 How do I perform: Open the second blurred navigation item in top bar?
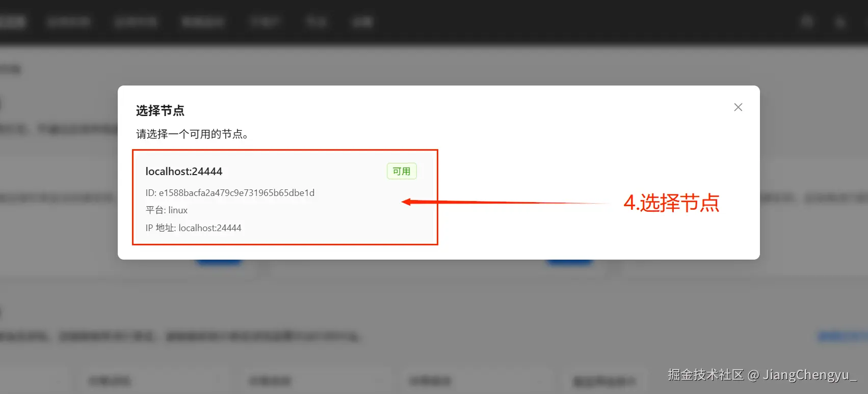(68, 22)
